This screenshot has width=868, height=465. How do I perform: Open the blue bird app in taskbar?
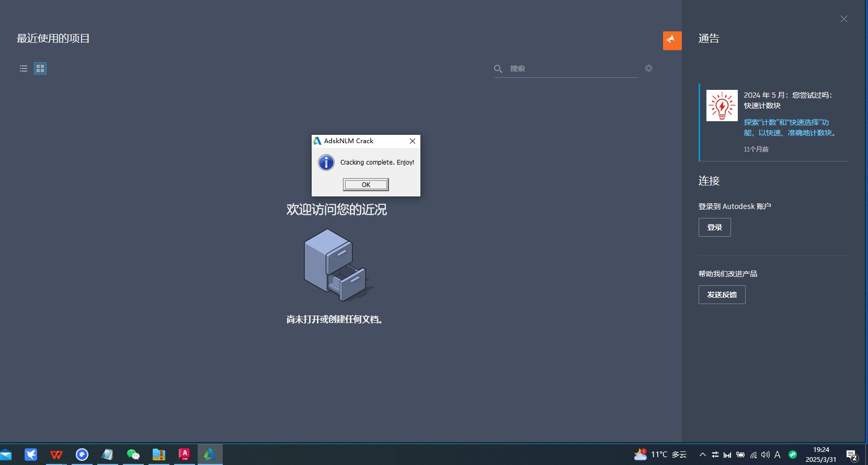click(31, 455)
